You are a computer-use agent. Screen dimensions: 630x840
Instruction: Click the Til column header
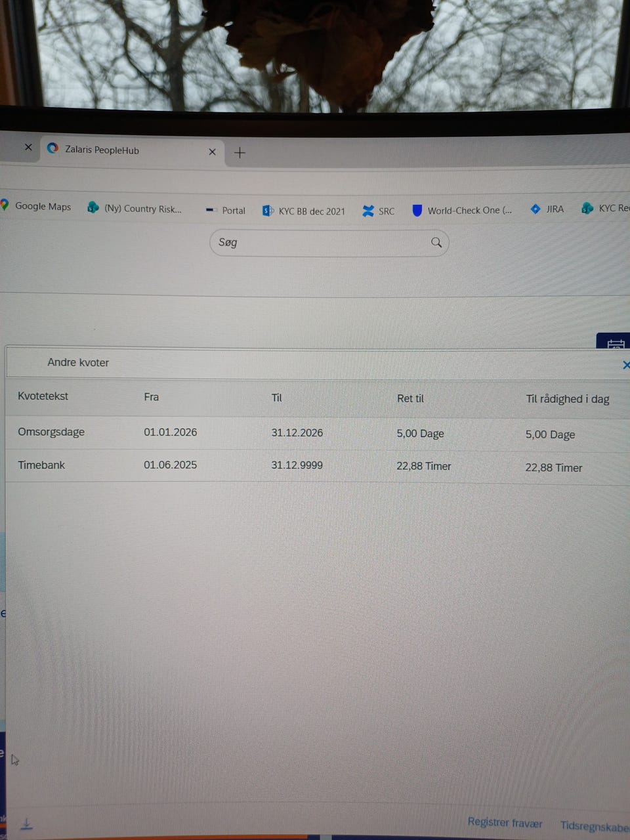(x=277, y=397)
